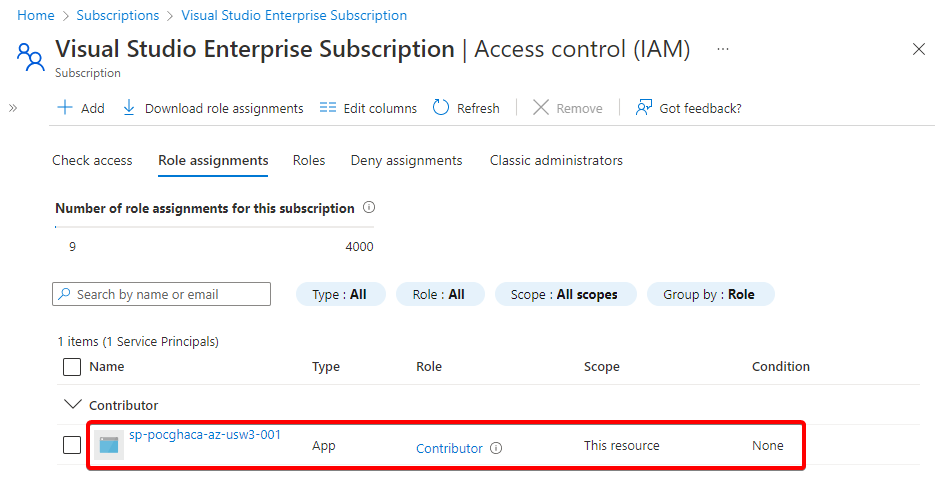Open the sp-pocghaca-az-usw3-001 principal link
Viewport: 949px width, 479px height.
[205, 435]
